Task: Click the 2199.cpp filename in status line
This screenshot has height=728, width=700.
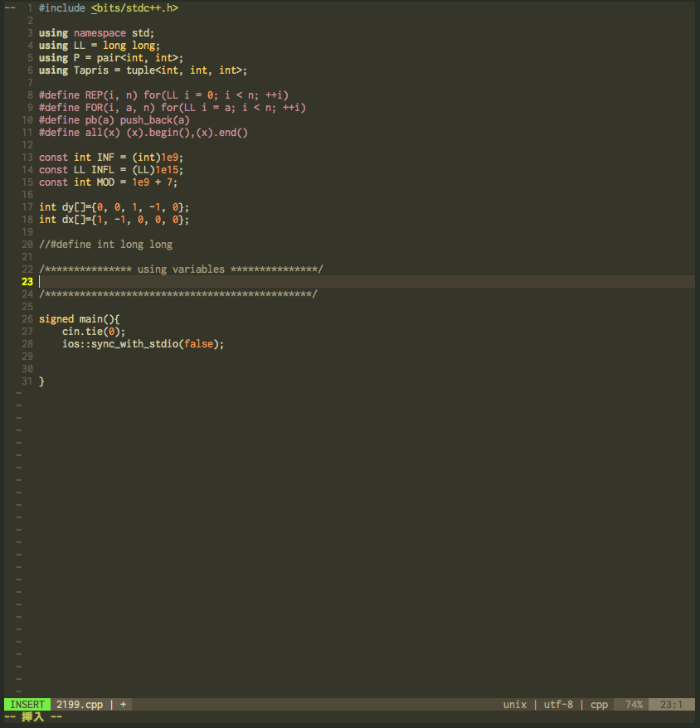Action: tap(80, 704)
